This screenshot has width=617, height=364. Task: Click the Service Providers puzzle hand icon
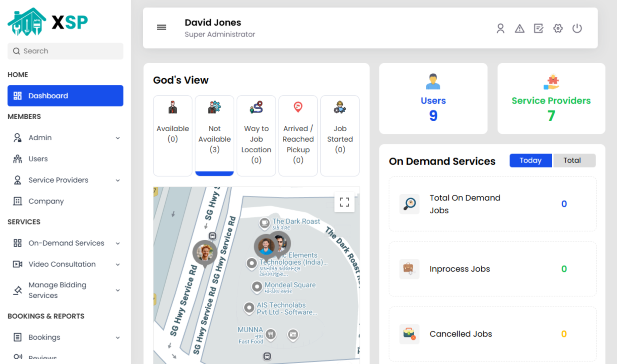(x=551, y=82)
